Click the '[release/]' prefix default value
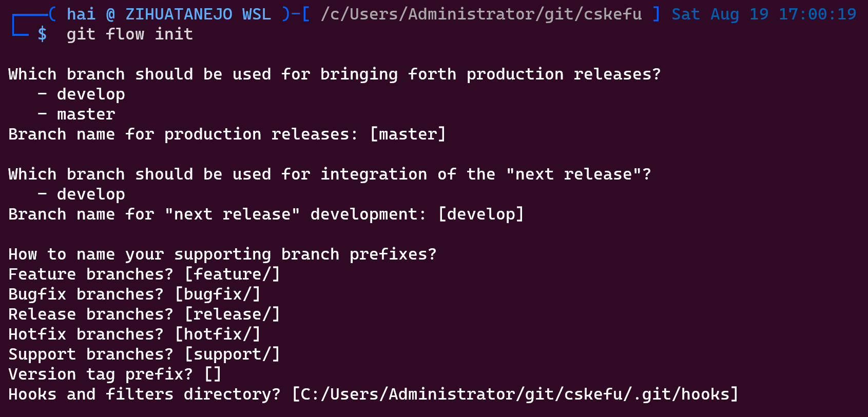 click(x=233, y=314)
